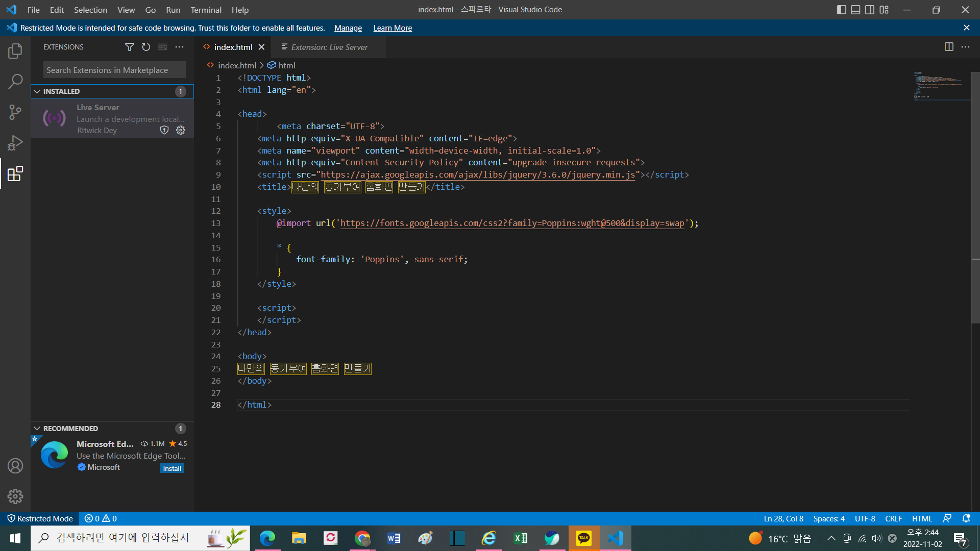Open KakaoTalk from the taskbar

(x=584, y=538)
